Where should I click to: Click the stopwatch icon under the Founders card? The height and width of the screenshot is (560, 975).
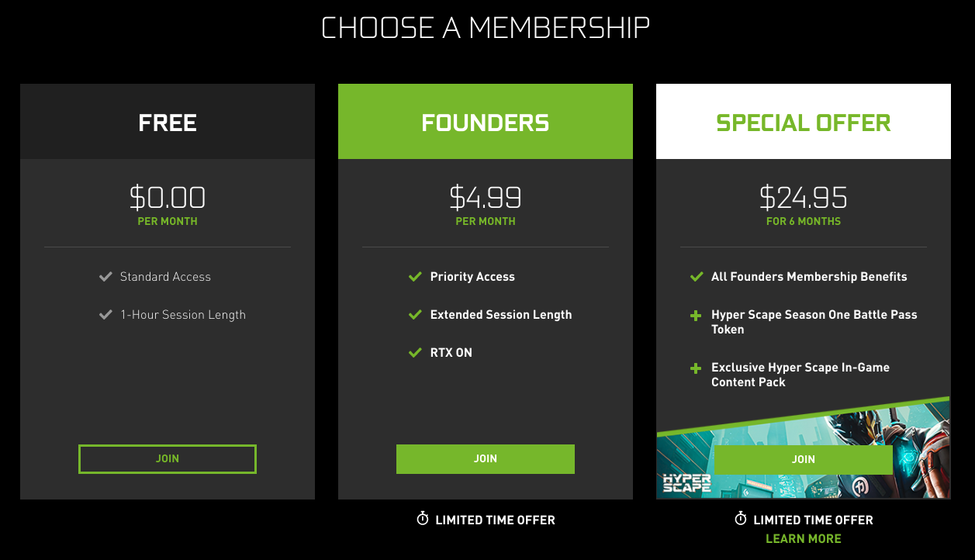pos(421,520)
